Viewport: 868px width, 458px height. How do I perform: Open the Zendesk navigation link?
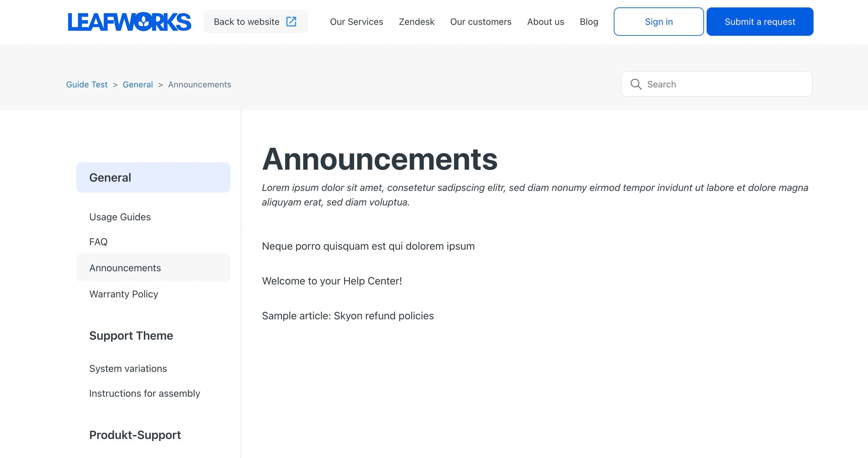coord(417,22)
